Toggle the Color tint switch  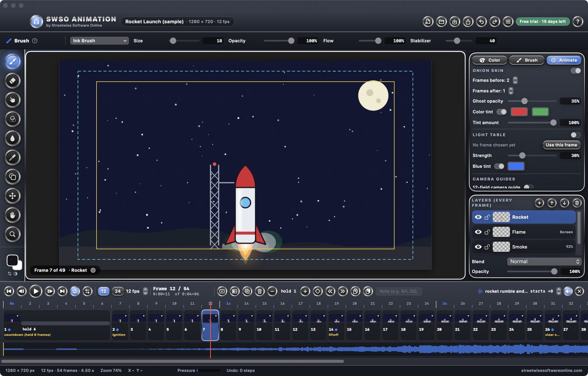[501, 112]
